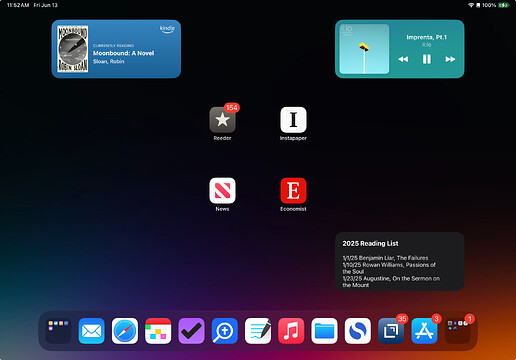This screenshot has height=360, width=516.
Task: Open the App Library folder with badge 1
Action: pyautogui.click(x=458, y=331)
